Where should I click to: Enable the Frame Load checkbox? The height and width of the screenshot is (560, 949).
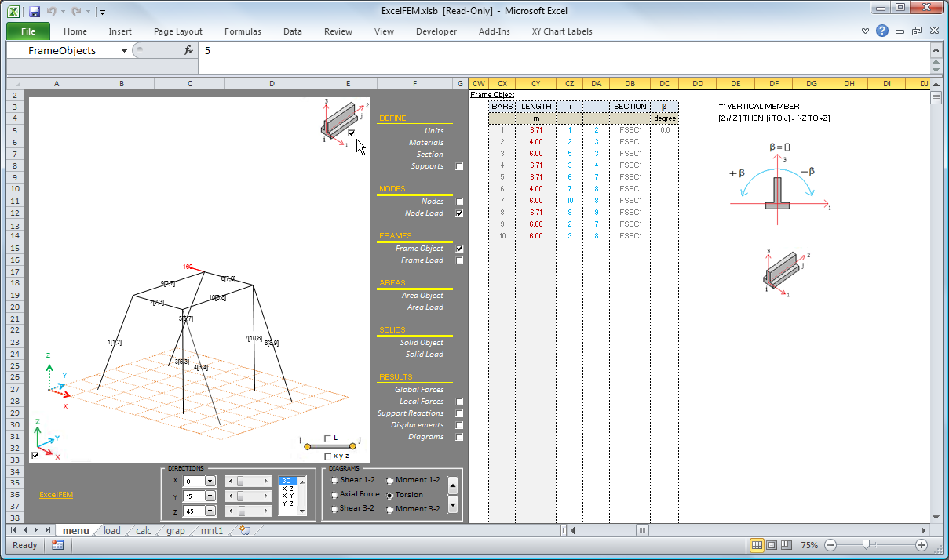pyautogui.click(x=459, y=260)
